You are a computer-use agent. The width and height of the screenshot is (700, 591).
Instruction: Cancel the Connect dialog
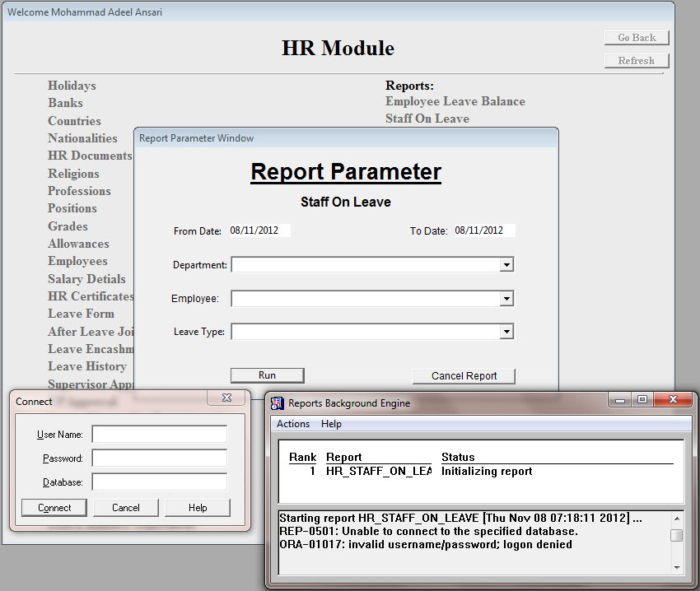[x=126, y=508]
